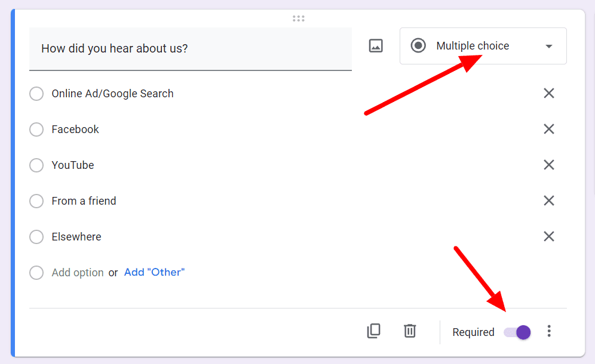Remove the Elsewhere option
595x364 pixels.
(x=549, y=236)
